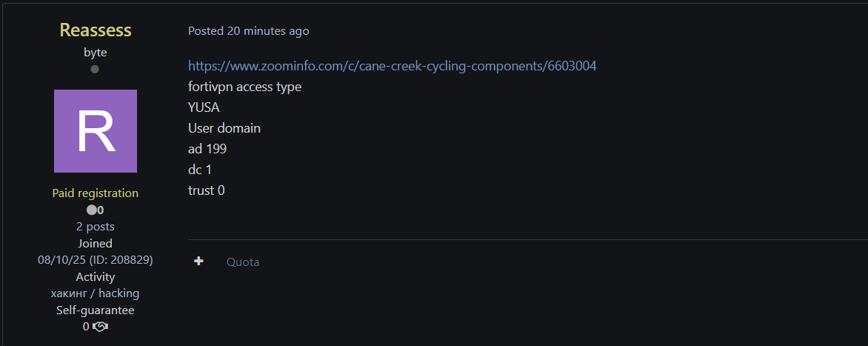
Task: Open the Reassess username profile
Action: coord(96,30)
